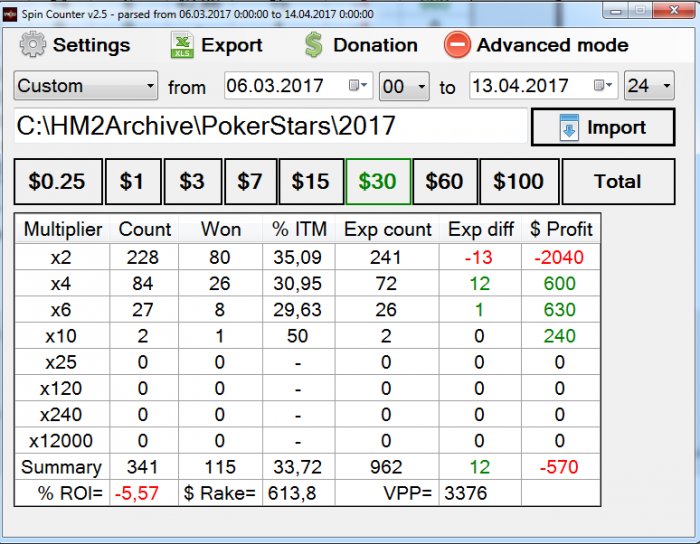Click the x2 multiplier row label
The height and width of the screenshot is (544, 700).
[x=61, y=257]
